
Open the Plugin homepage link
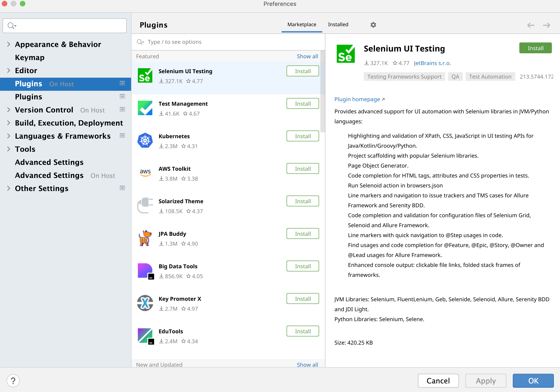click(x=357, y=99)
